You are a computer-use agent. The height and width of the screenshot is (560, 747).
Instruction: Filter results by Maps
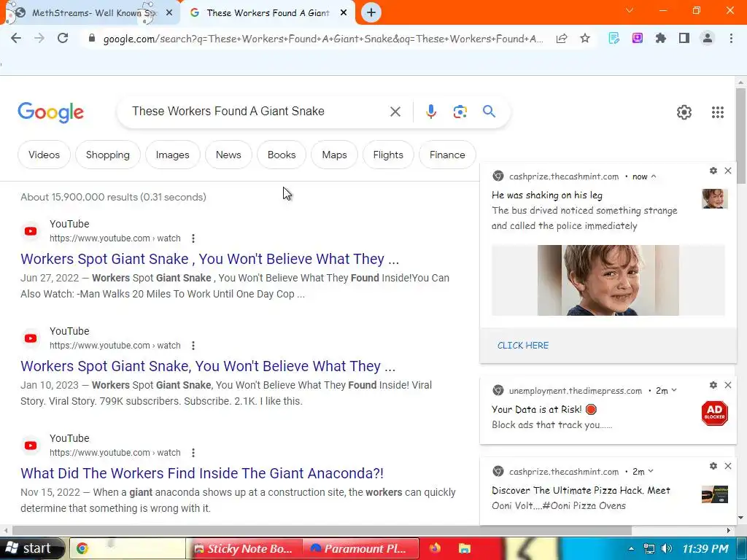pyautogui.click(x=334, y=155)
